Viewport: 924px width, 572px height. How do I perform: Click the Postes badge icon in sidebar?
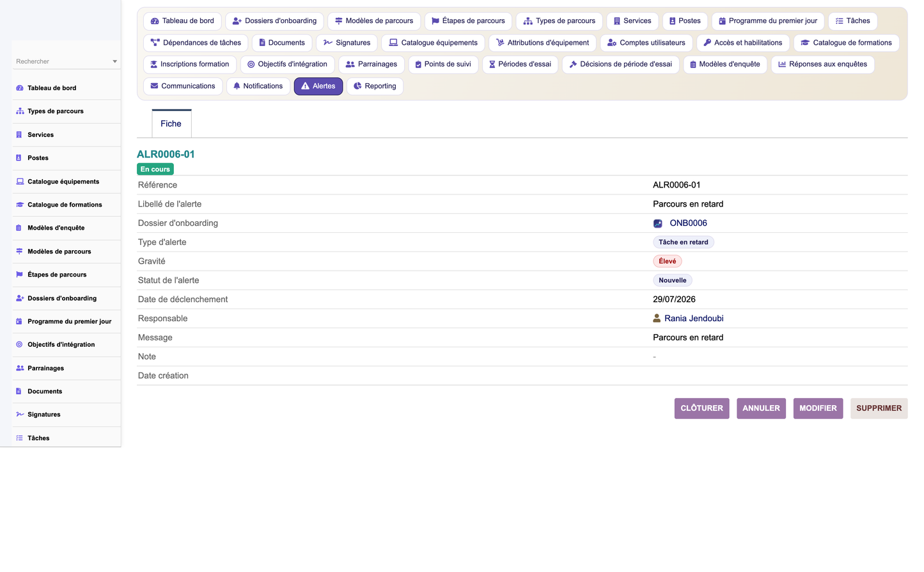coord(19,158)
